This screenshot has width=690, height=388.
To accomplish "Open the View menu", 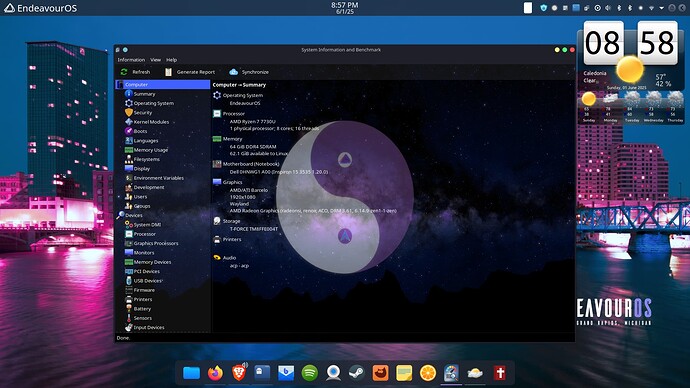I will pyautogui.click(x=155, y=60).
